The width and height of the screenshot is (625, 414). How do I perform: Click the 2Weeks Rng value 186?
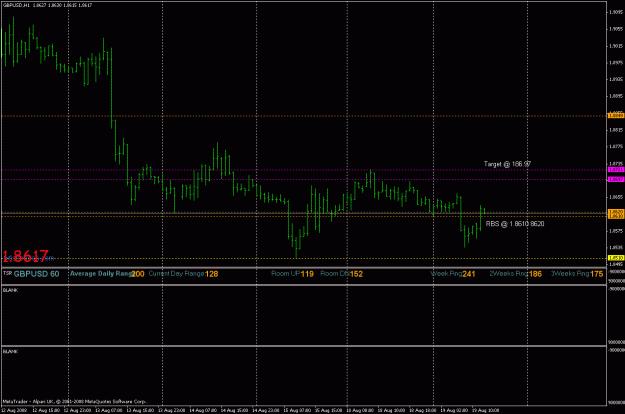coord(535,274)
